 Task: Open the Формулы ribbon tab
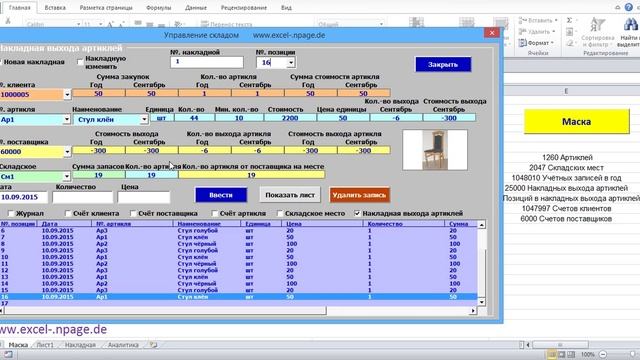(159, 8)
